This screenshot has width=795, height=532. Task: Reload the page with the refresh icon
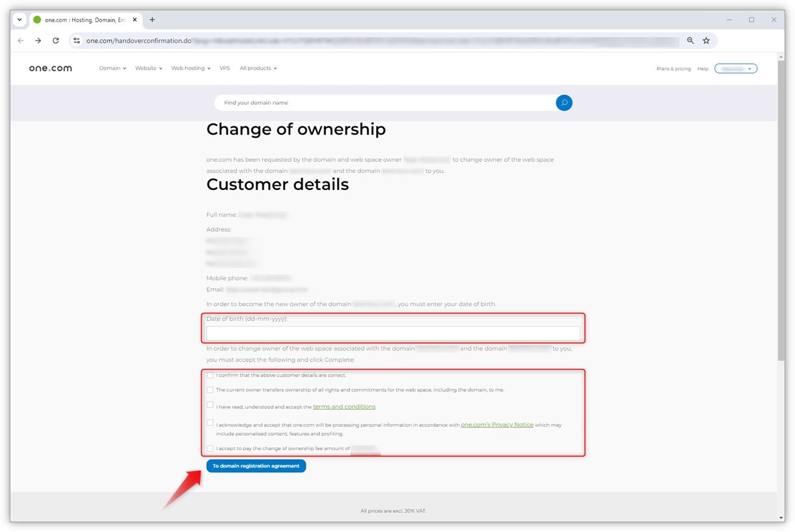tap(56, 40)
